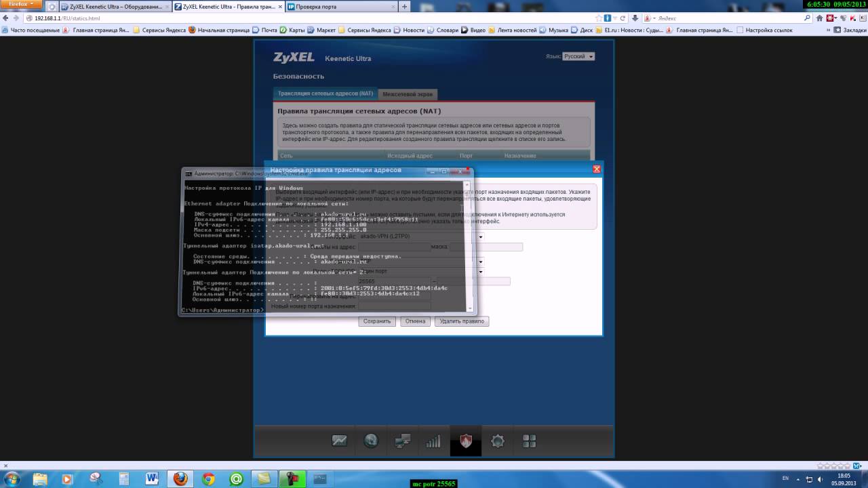
Task: Open Microsoft Word from taskbar
Action: point(151,479)
